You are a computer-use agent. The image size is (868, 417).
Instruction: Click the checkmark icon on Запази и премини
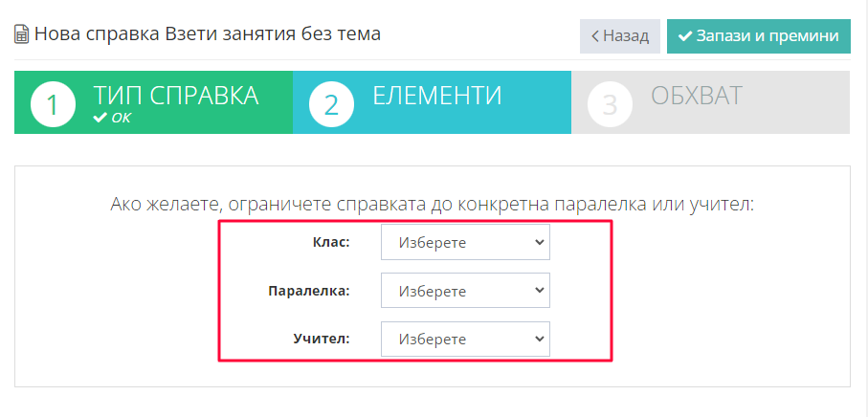[685, 36]
